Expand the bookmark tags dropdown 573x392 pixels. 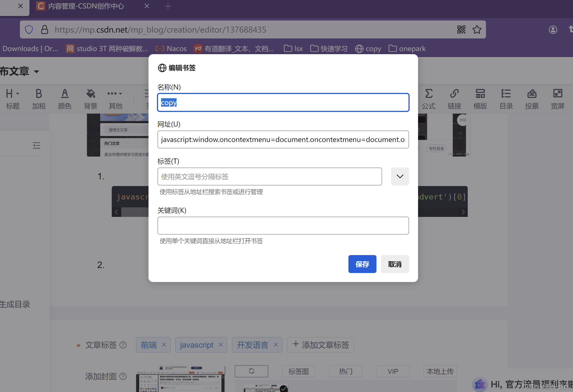click(x=400, y=176)
